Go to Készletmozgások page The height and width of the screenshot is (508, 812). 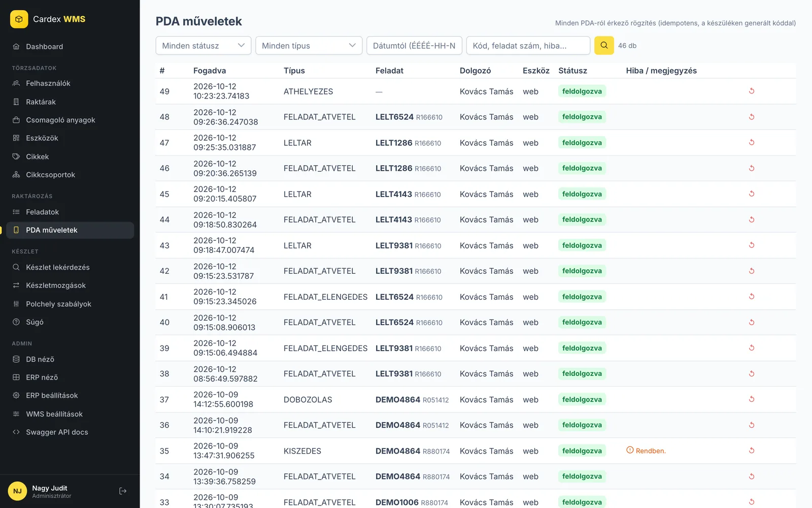click(x=70, y=285)
